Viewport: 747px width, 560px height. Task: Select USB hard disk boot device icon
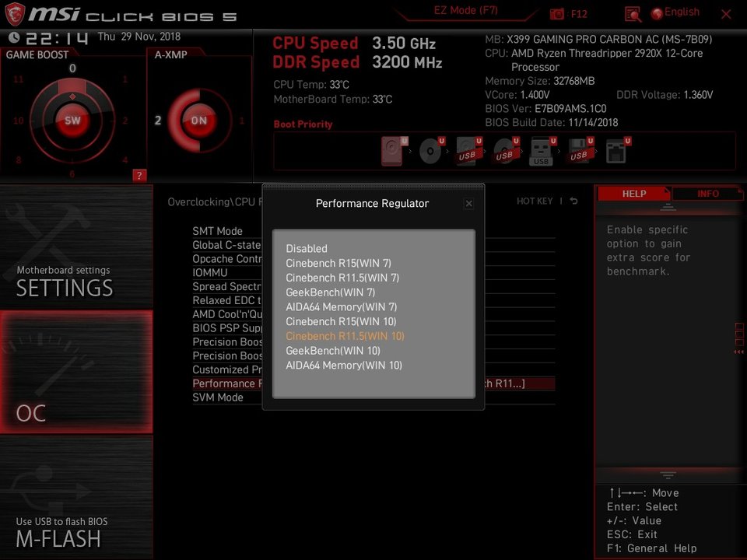click(468, 151)
